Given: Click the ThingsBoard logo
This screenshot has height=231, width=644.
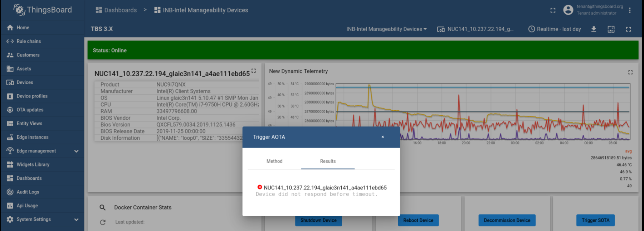Looking at the screenshot, I should 43,10.
